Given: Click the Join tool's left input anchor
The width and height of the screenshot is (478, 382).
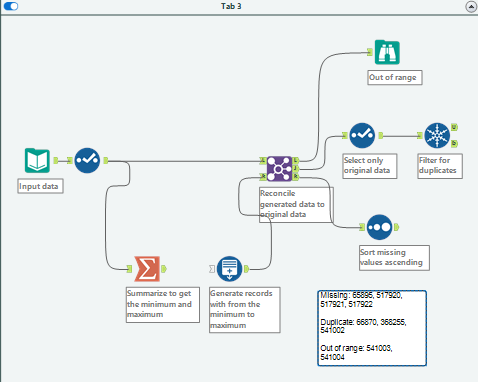Looking at the screenshot, I should click(x=263, y=161).
